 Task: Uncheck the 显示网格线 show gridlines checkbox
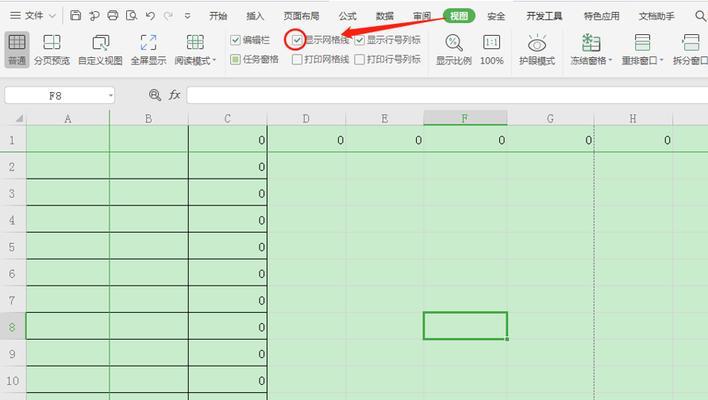[297, 40]
